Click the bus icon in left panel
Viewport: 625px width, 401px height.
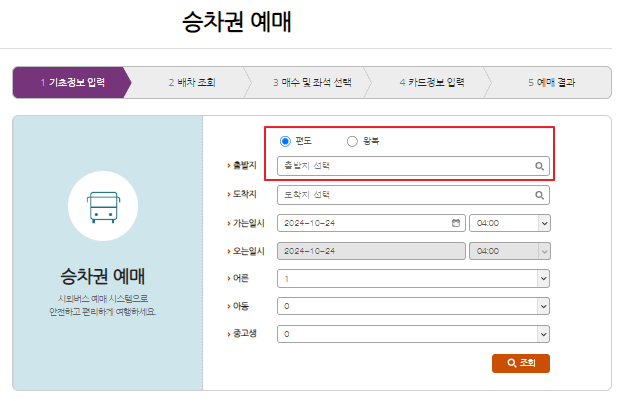pos(103,207)
